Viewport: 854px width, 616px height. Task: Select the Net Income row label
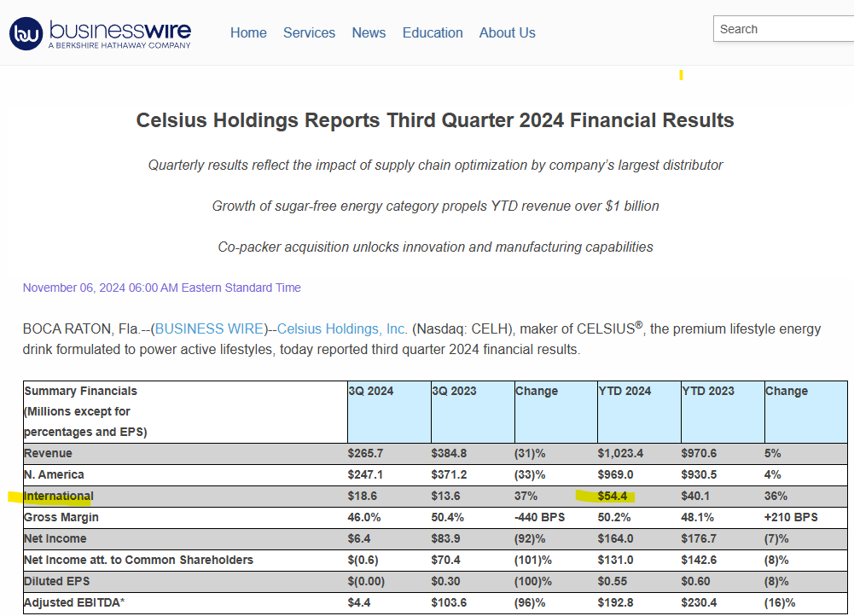tap(55, 538)
